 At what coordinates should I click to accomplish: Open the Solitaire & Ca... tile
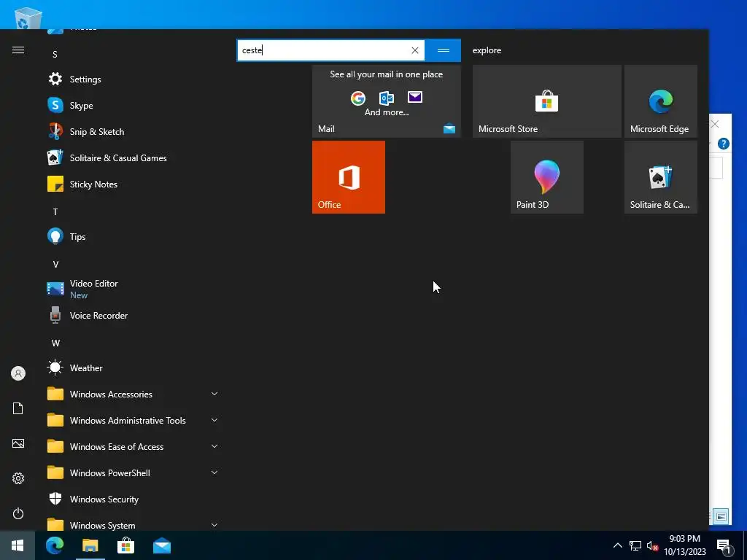click(660, 177)
